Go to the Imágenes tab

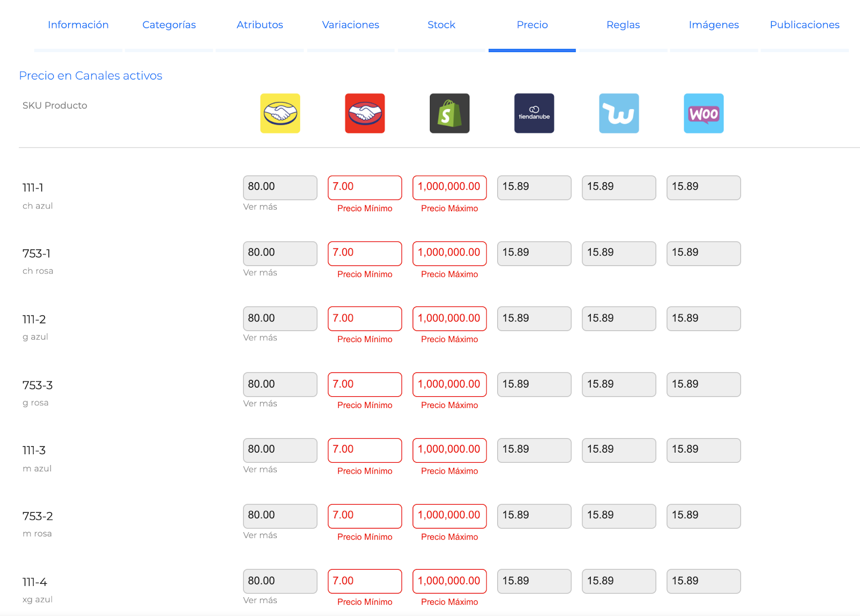pos(714,25)
